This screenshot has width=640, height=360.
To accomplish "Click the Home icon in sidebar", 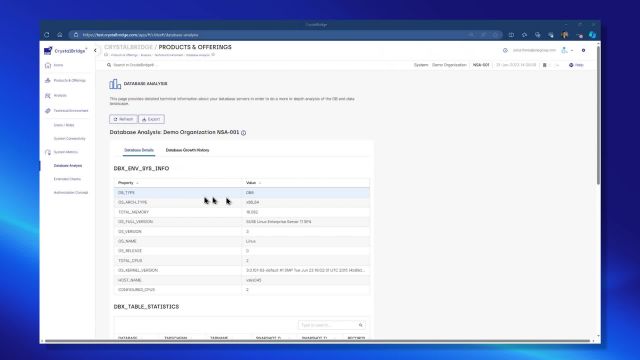I will [x=48, y=65].
